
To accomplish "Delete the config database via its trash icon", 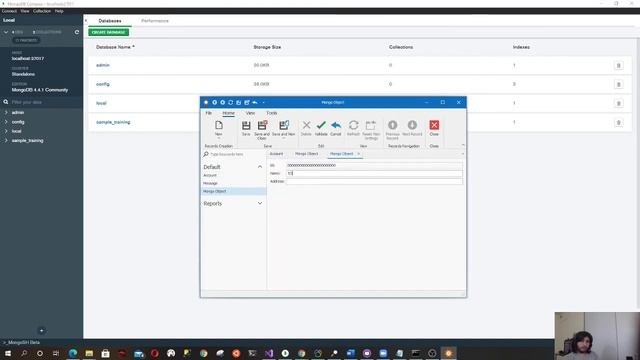I will (618, 84).
